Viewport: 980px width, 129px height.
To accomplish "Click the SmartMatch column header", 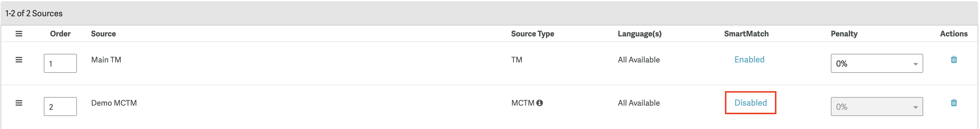I will coord(746,34).
